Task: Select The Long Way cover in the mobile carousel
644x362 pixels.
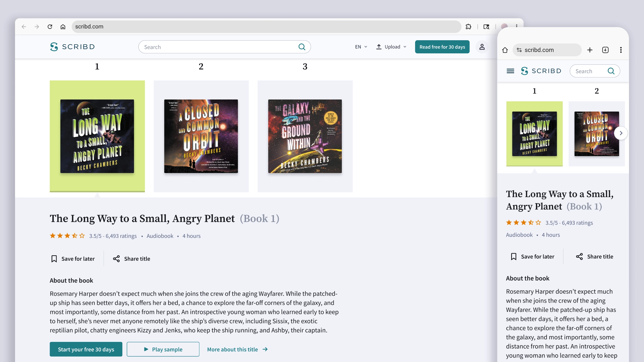Action: point(534,134)
